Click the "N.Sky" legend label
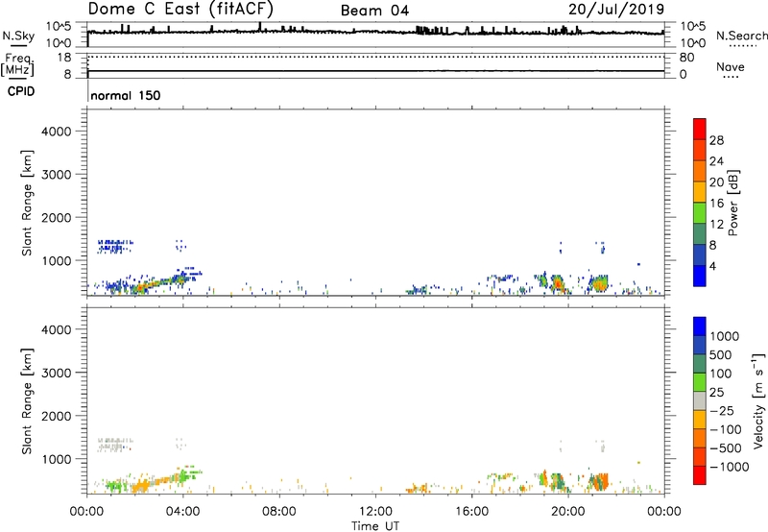Screen dimensions: 768x532 [18, 36]
